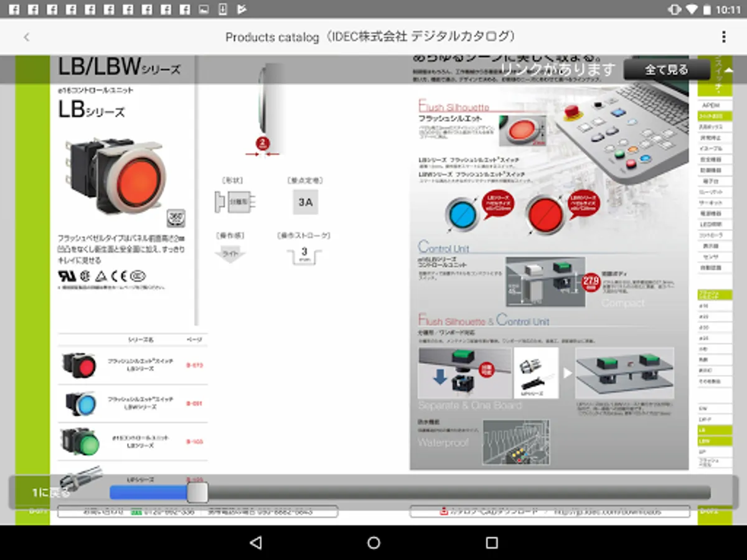Open the APEM sidebar tab
747x560 pixels.
[714, 105]
